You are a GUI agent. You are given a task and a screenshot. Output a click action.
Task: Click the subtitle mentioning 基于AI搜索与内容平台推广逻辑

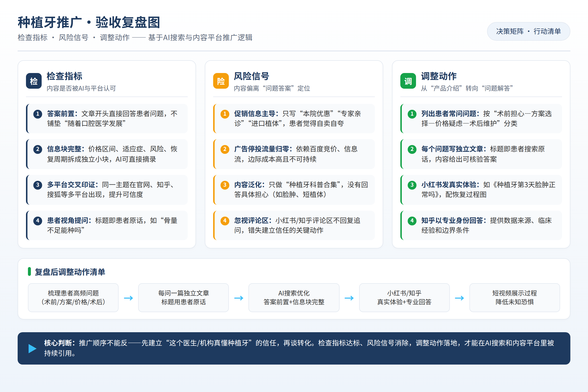135,37
